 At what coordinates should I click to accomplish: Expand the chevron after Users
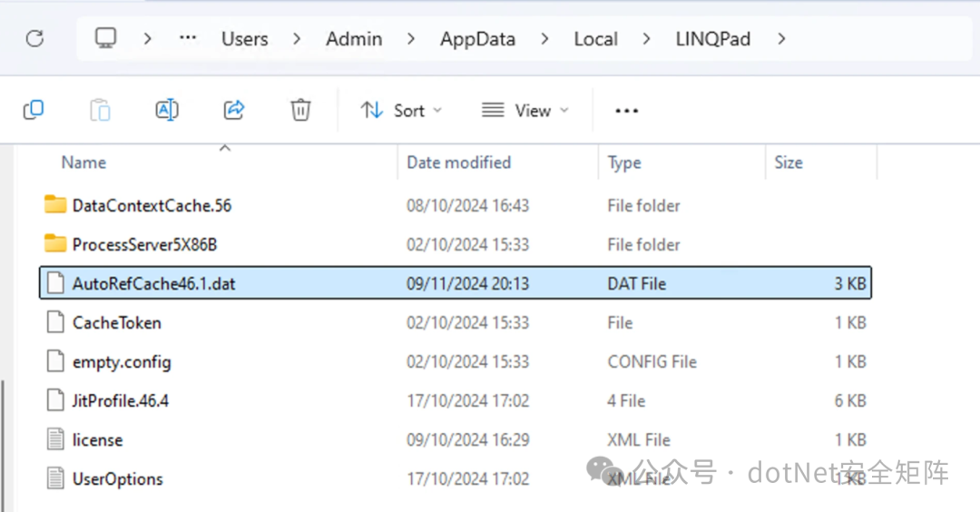297,39
